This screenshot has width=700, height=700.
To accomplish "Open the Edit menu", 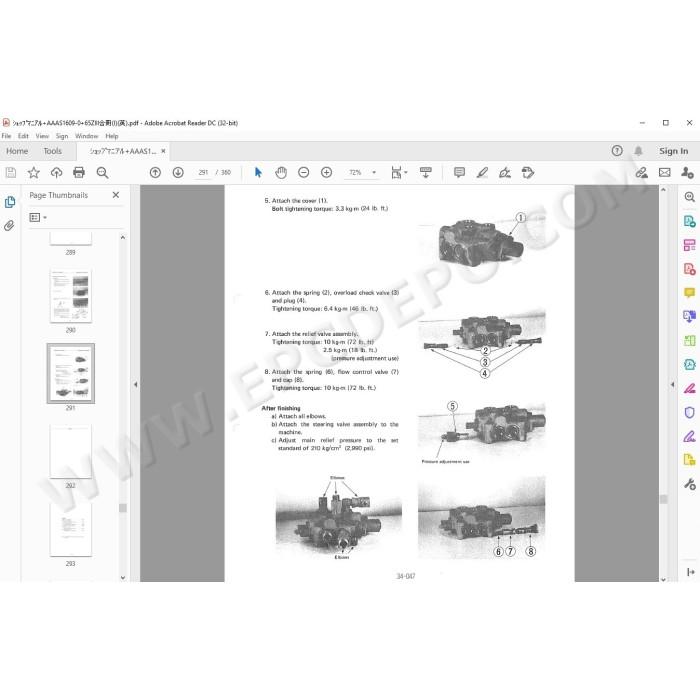I will click(x=23, y=136).
